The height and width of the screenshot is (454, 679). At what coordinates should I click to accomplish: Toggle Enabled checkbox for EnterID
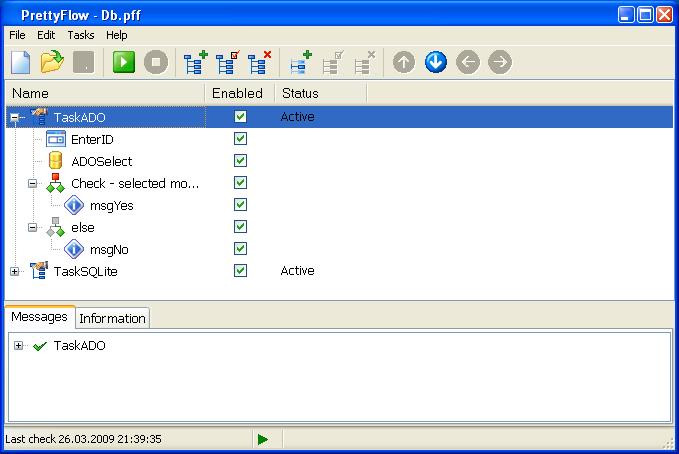(240, 139)
